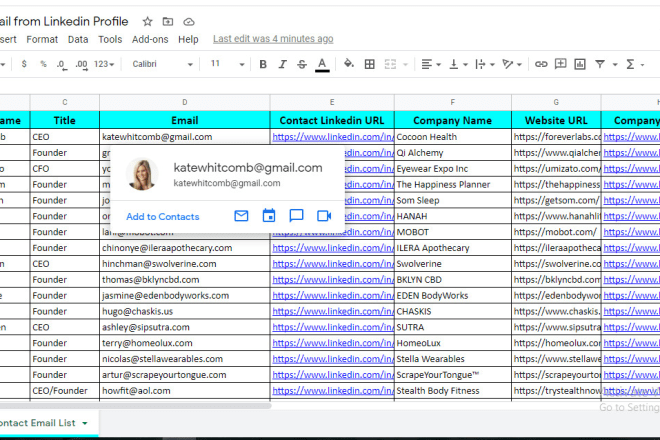Open Cocoon Health contact LinkedIn URL
The image size is (660, 440).
[x=333, y=137]
